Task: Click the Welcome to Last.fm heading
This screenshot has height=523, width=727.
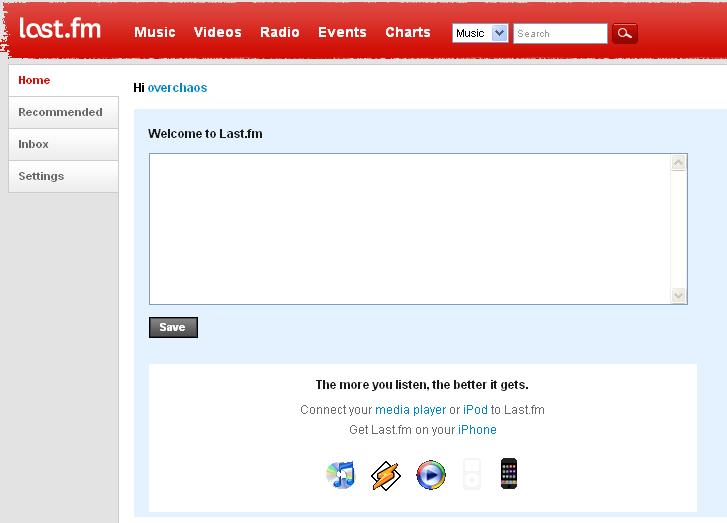Action: [205, 134]
